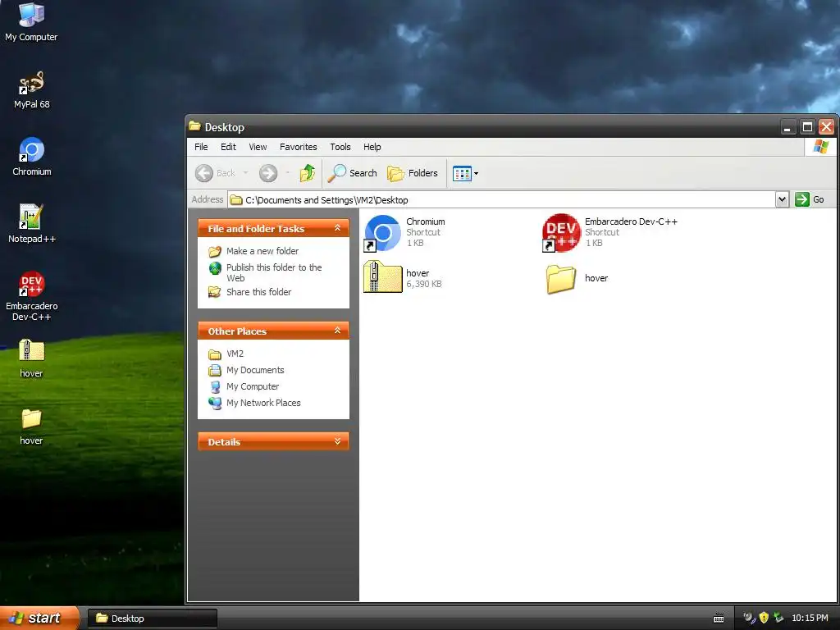Expand Details panel
The height and width of the screenshot is (630, 840).
coord(337,441)
